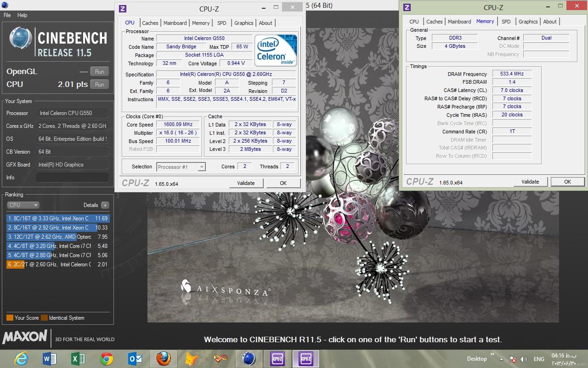This screenshot has width=588, height=368.
Task: Launch Excel from the taskbar
Action: (x=78, y=358)
